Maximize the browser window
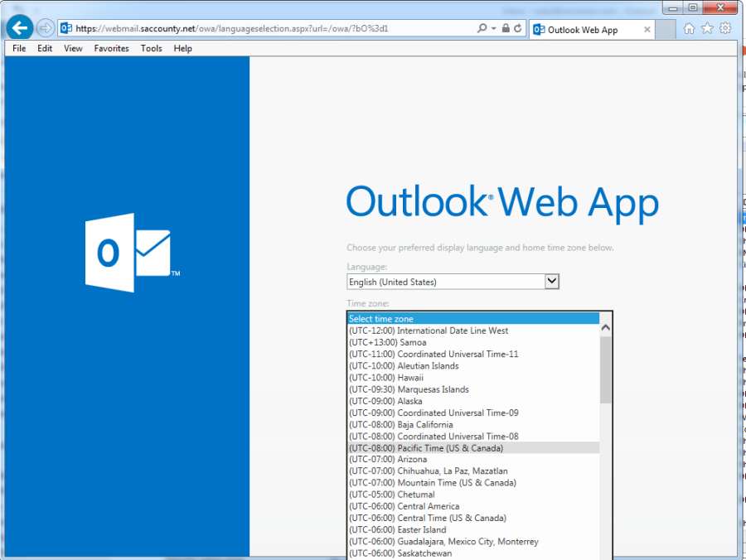Screen dimensions: 746x560 693,7
